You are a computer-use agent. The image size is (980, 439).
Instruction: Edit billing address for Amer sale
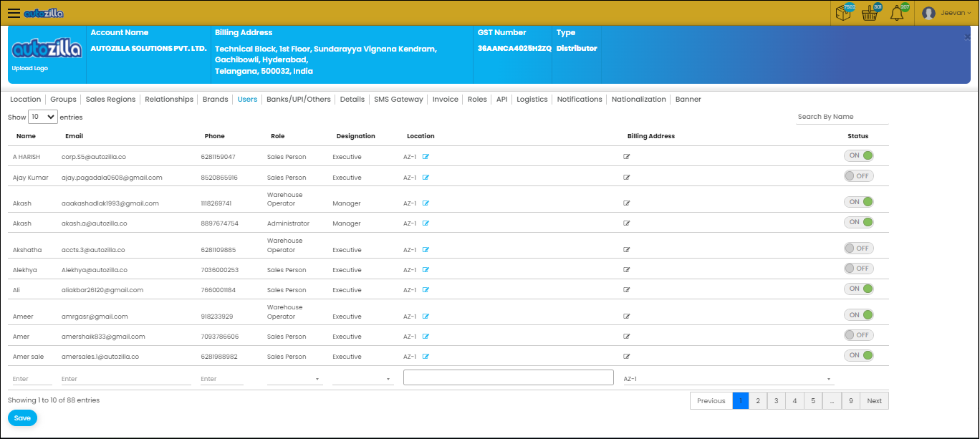(627, 357)
